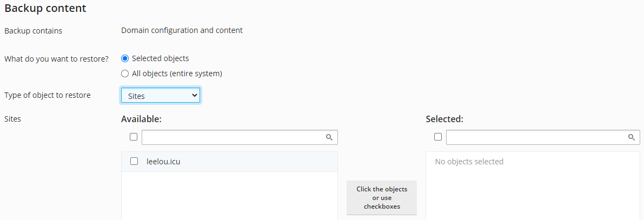Click the magnifier icon in Selected search
Image resolution: width=644 pixels, height=220 pixels.
click(x=631, y=137)
